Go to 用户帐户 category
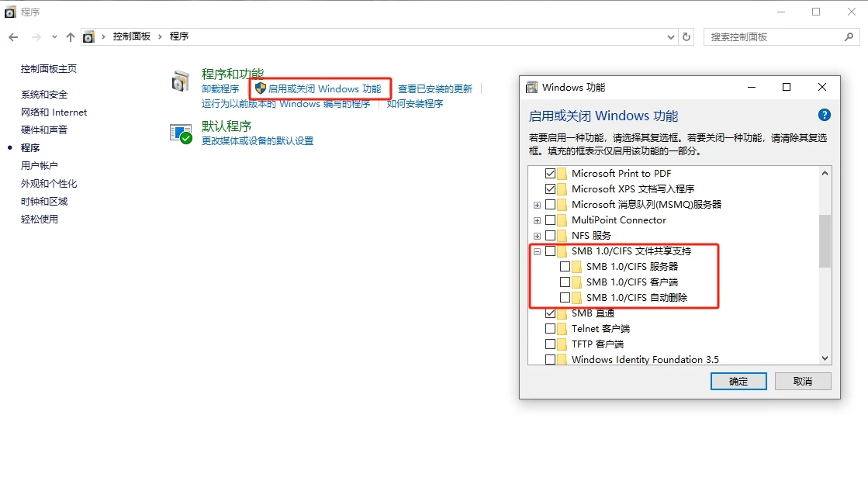The width and height of the screenshot is (868, 491). point(40,165)
